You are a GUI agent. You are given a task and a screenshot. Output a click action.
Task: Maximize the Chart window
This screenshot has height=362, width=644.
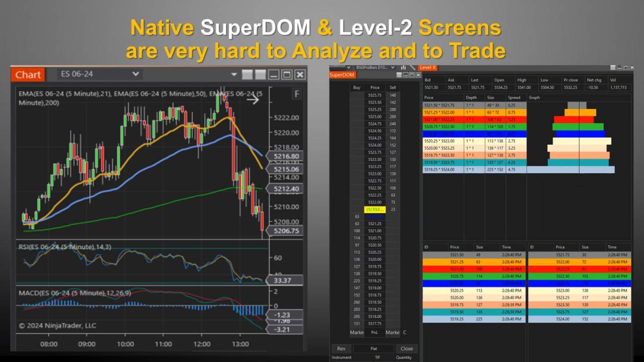pyautogui.click(x=287, y=74)
